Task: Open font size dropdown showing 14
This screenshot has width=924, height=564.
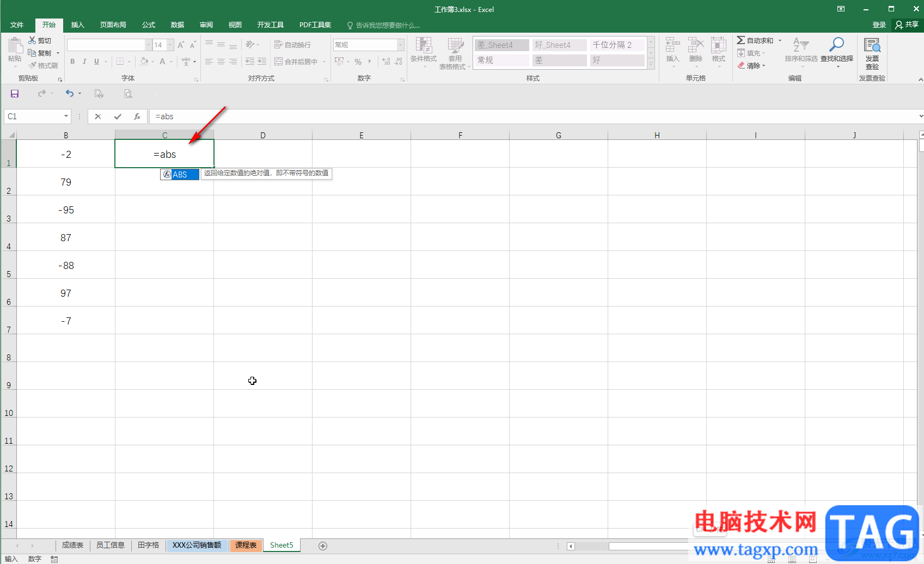Action: tap(170, 45)
